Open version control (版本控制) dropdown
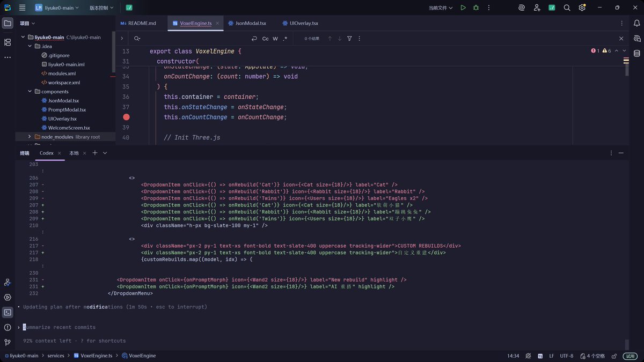 coord(100,8)
